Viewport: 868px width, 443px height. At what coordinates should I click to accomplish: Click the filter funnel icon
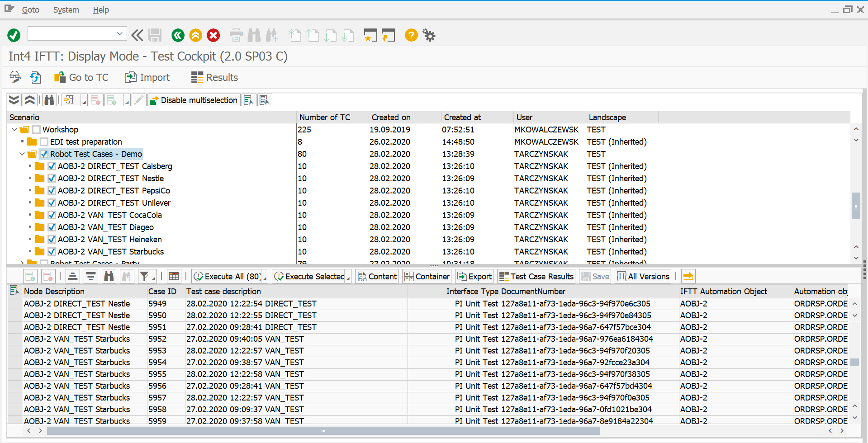(144, 276)
